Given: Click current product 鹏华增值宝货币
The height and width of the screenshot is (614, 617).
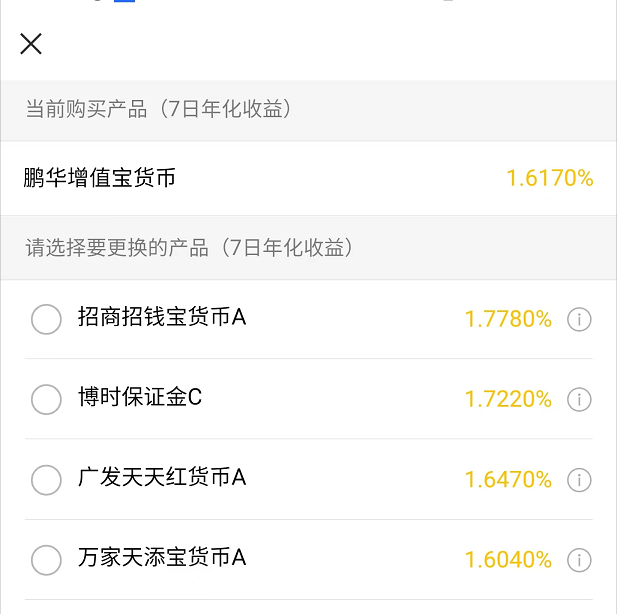Looking at the screenshot, I should pos(100,178).
